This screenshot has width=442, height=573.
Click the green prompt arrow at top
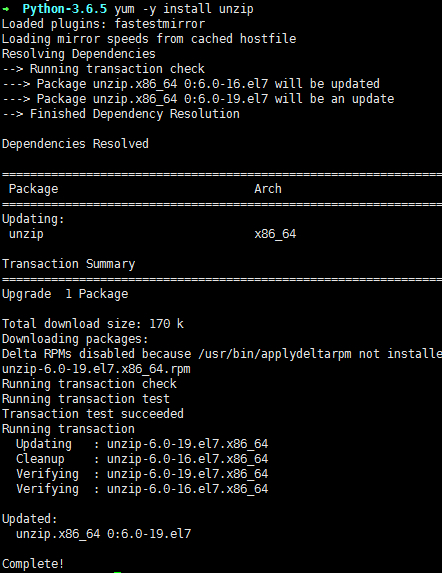(6, 9)
